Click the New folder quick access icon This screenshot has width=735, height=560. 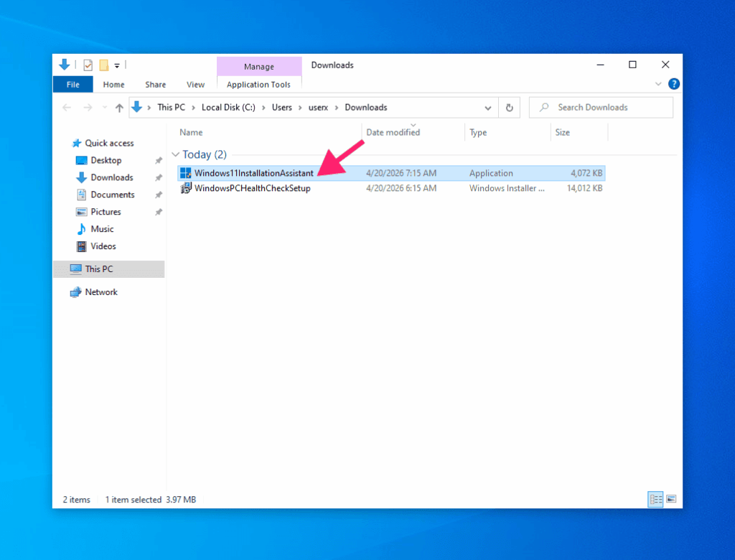coord(104,65)
